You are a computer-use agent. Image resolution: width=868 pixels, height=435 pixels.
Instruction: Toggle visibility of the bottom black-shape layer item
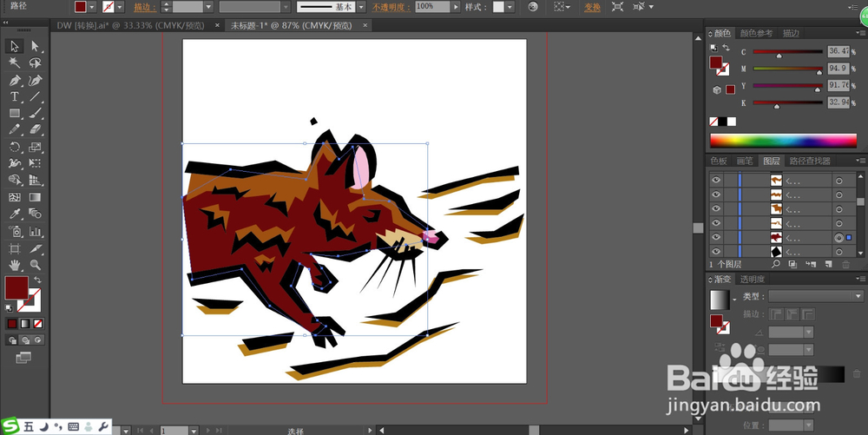tap(716, 252)
